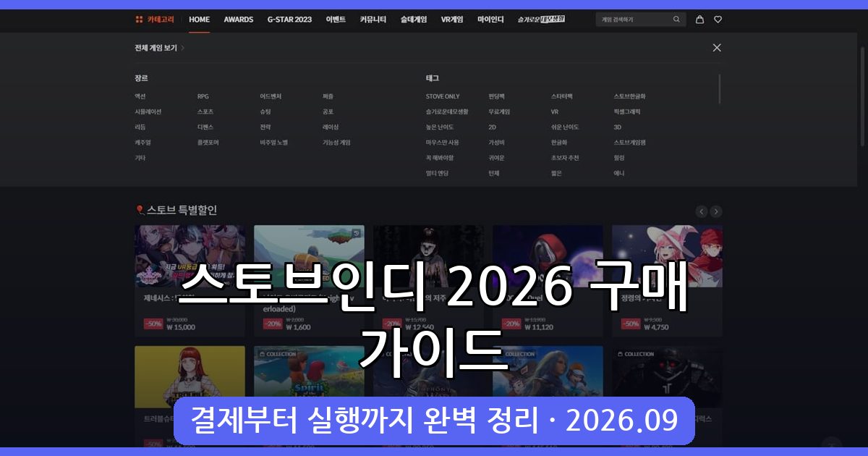
Task: Select the 비주얼 노벨 genre
Action: tap(274, 143)
